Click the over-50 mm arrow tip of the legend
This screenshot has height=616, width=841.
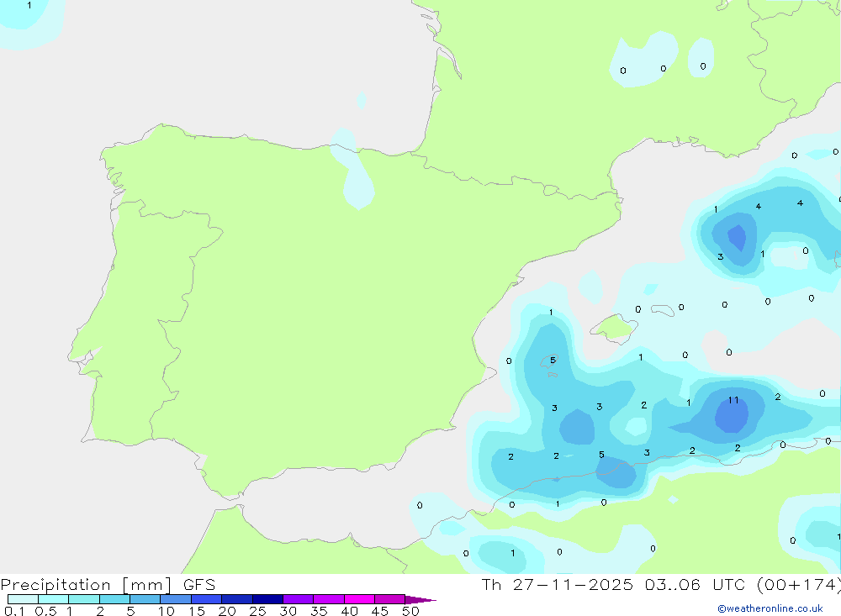[x=420, y=600]
